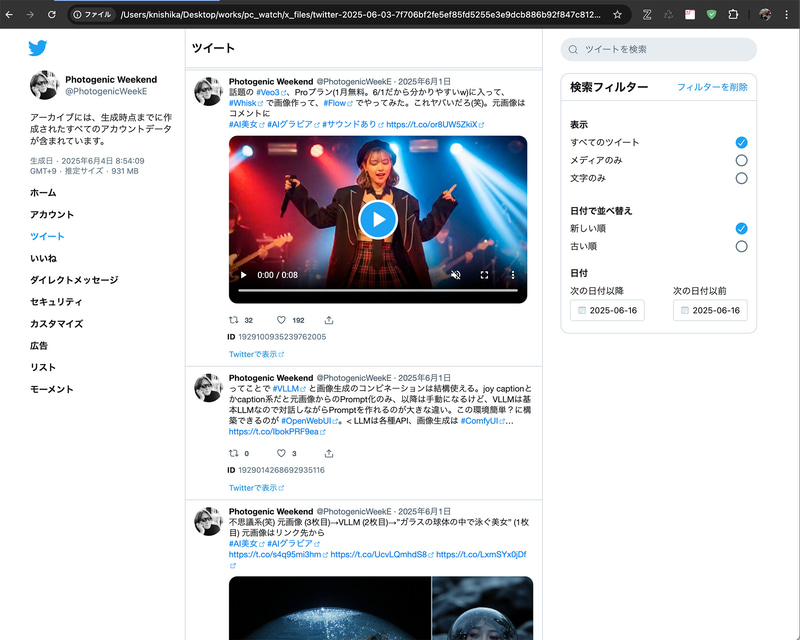Open the browser extensions puzzle icon
This screenshot has width=800, height=640.
pyautogui.click(x=733, y=15)
